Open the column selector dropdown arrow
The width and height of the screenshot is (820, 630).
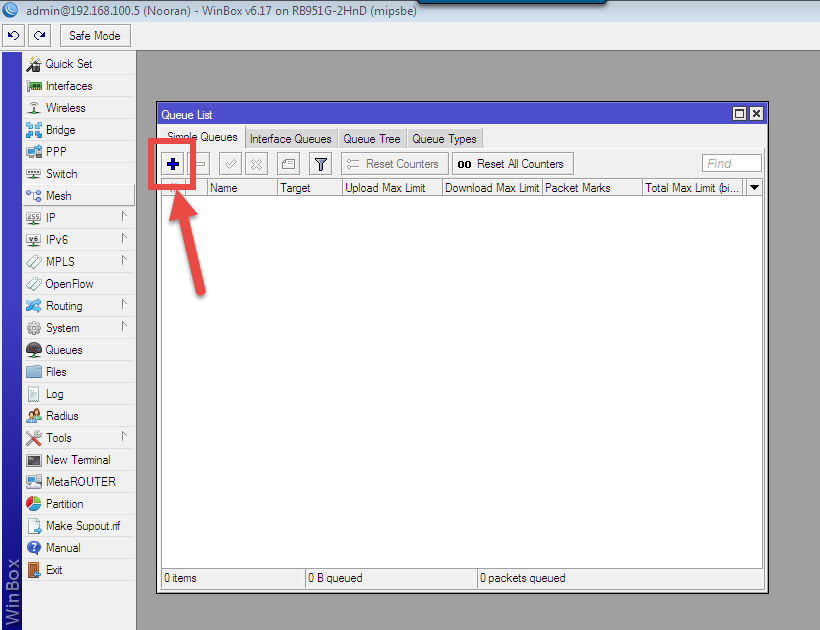754,187
